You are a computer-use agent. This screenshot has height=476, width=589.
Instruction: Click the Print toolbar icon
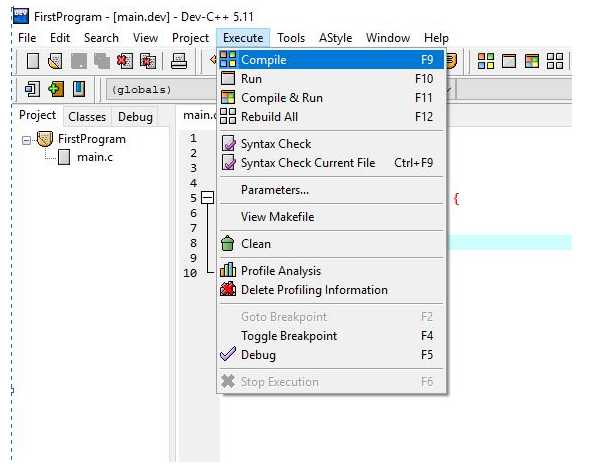click(179, 61)
